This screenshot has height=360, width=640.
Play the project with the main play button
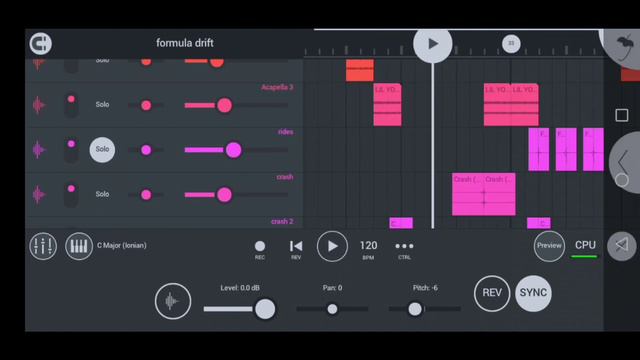[332, 246]
